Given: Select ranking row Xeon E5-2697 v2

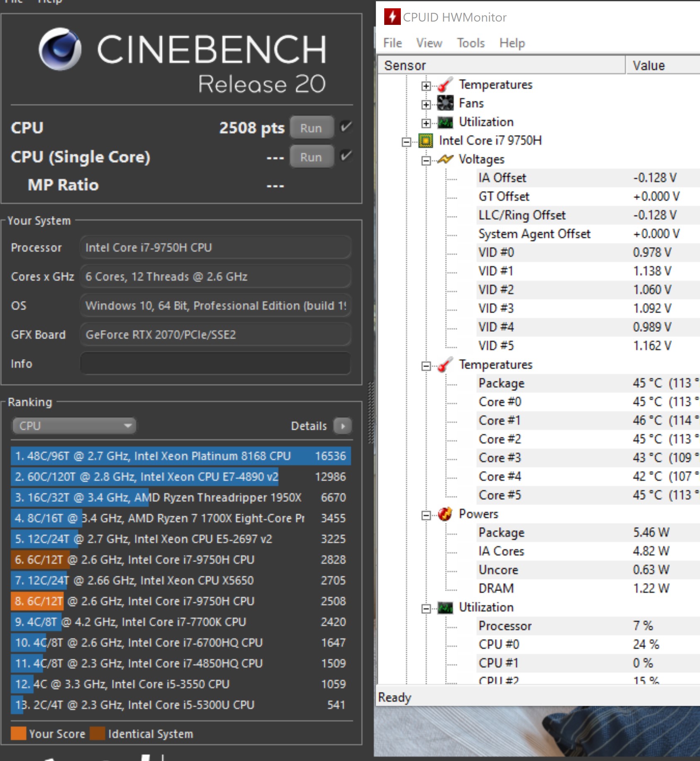Looking at the screenshot, I should (181, 539).
